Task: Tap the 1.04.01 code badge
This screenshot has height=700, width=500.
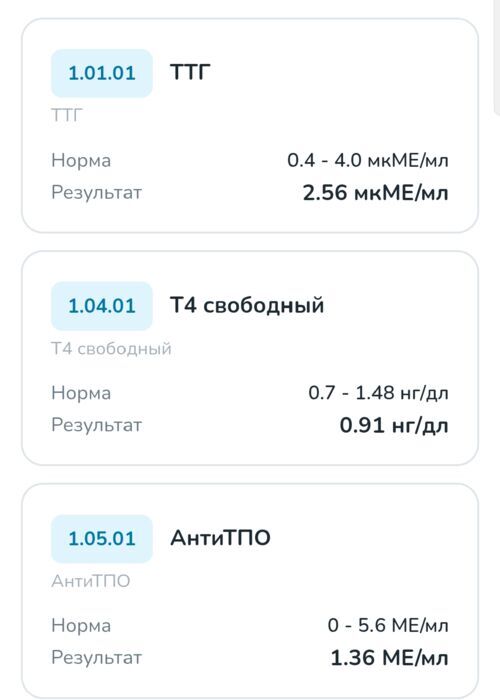Action: tap(102, 306)
